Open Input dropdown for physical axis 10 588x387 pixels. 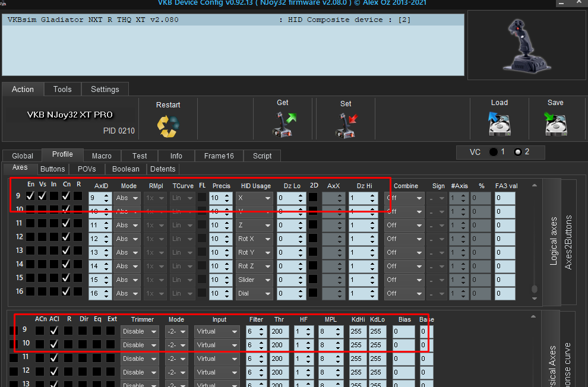click(217, 345)
